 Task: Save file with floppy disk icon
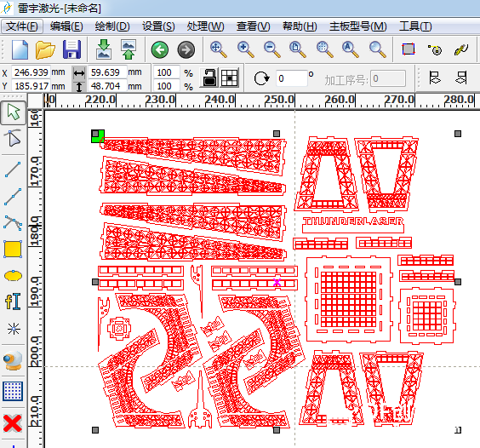[x=72, y=49]
